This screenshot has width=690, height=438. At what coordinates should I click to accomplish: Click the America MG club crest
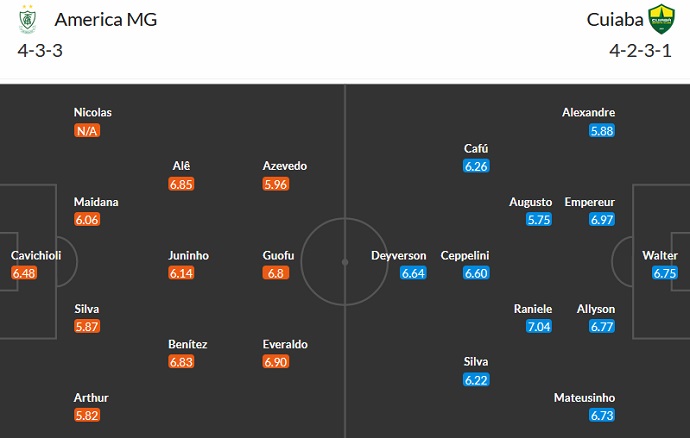click(29, 18)
